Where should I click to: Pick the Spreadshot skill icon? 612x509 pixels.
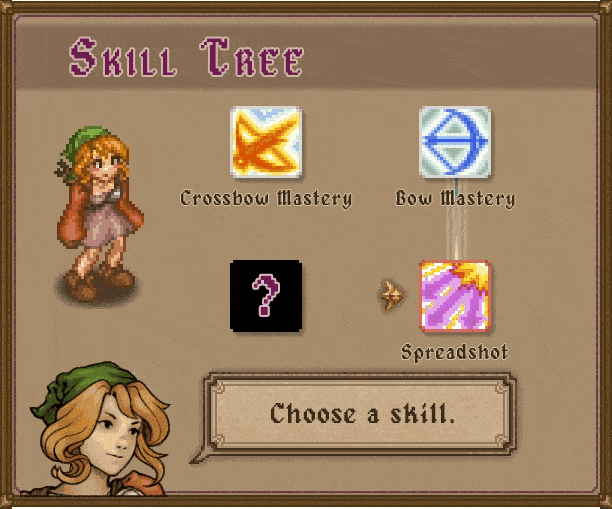pos(455,296)
